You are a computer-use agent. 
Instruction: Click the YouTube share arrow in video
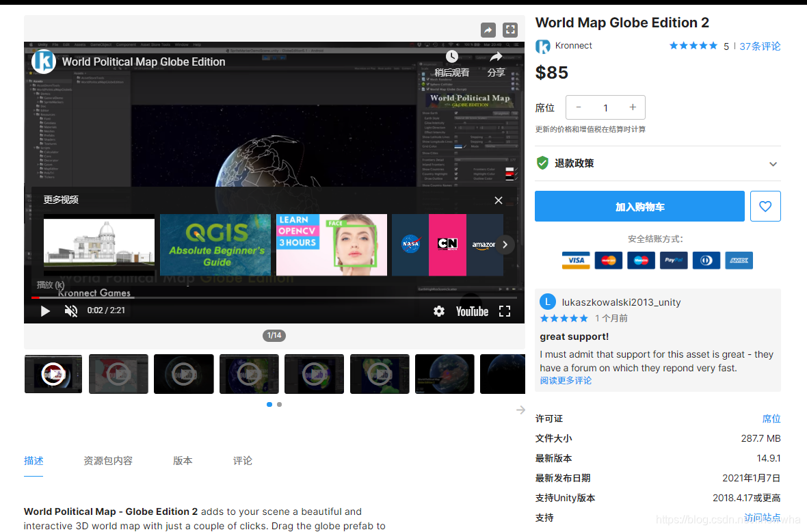pos(496,57)
